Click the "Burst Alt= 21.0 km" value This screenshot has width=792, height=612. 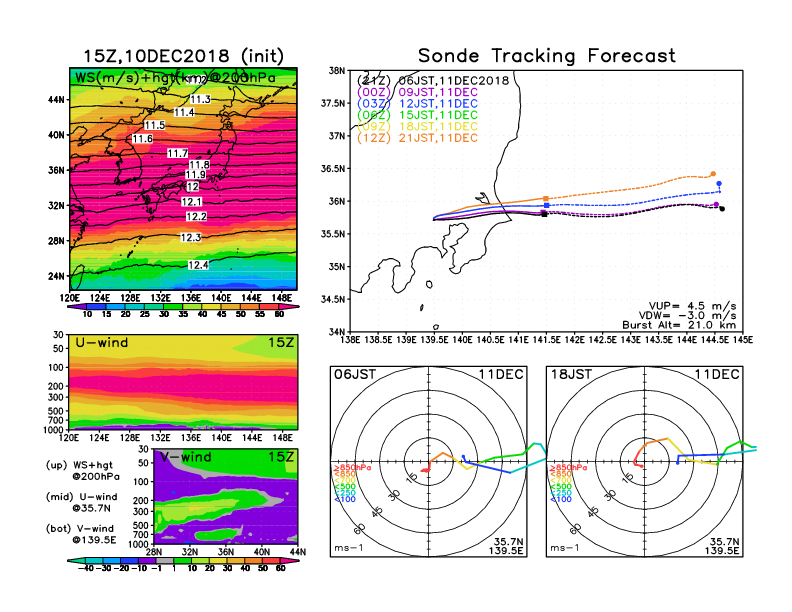point(679,325)
